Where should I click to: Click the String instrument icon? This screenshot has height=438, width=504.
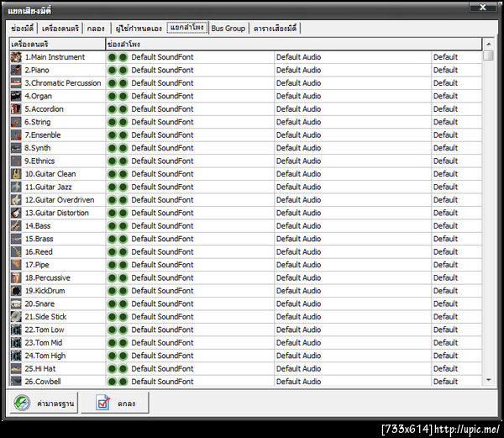(16, 122)
